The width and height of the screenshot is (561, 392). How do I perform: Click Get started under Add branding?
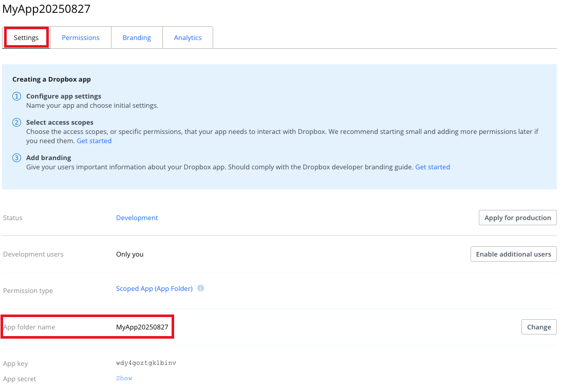click(433, 167)
